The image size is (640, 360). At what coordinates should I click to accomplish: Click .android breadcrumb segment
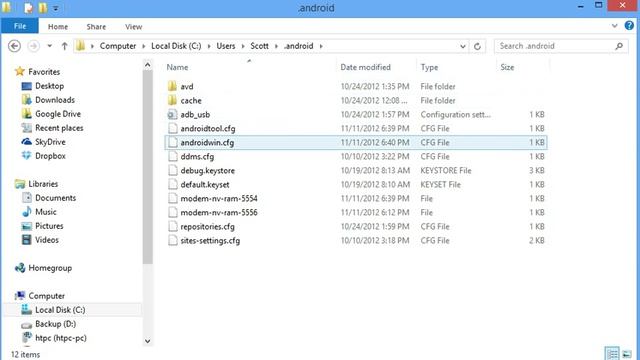(x=299, y=46)
